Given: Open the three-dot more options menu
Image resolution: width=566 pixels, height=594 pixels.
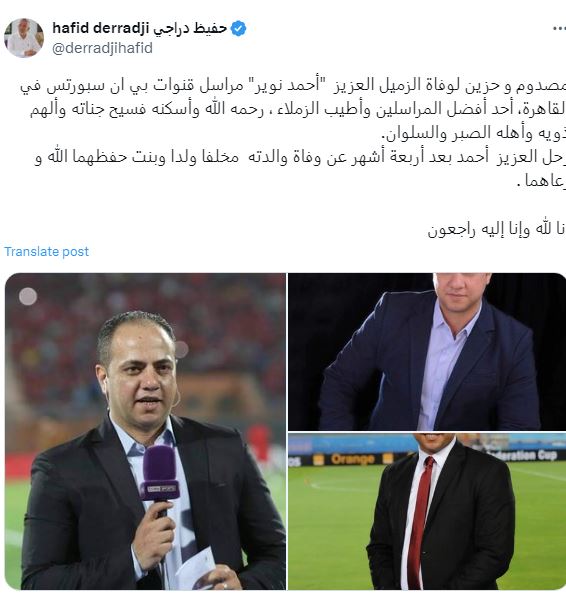Looking at the screenshot, I should tap(559, 29).
